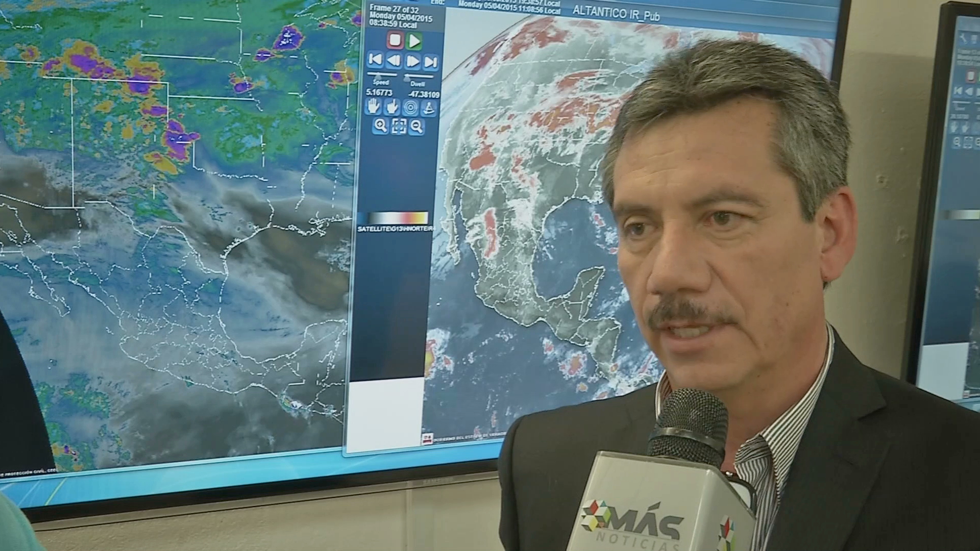Select the open-hand pan tool

pos(374,107)
